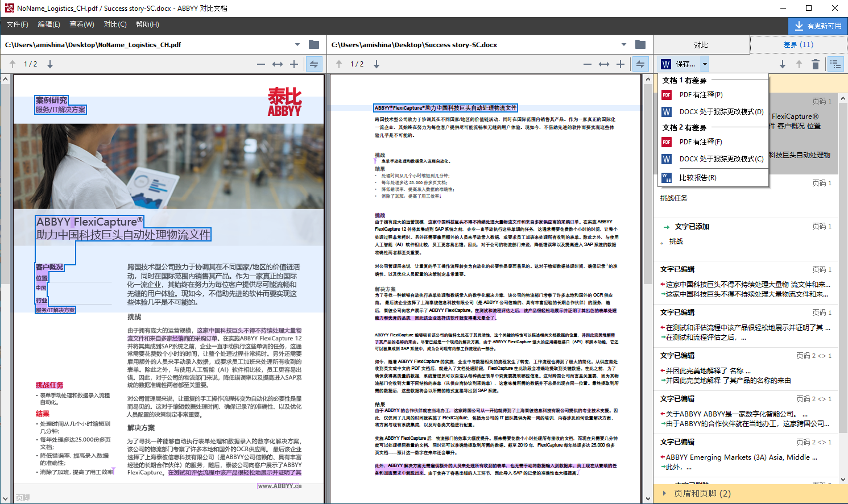Go to previous page in left document
848x504 pixels.
[13, 64]
